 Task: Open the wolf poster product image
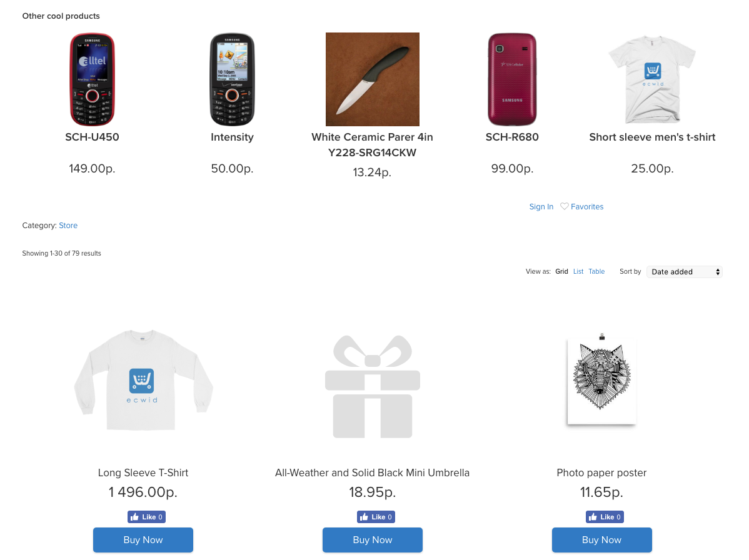pos(602,379)
